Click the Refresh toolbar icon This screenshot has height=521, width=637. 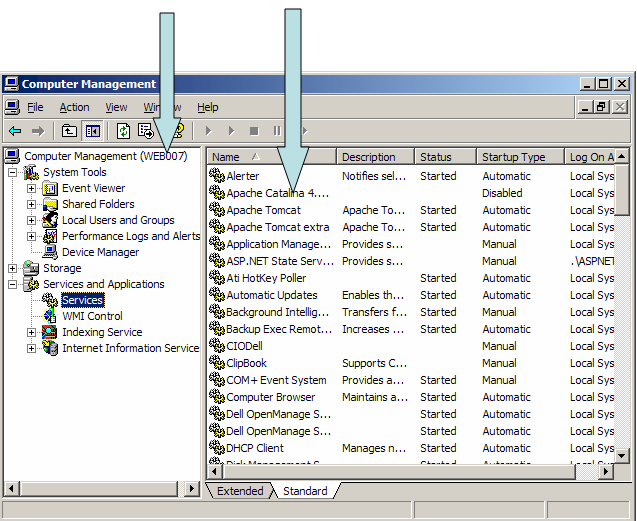(123, 131)
